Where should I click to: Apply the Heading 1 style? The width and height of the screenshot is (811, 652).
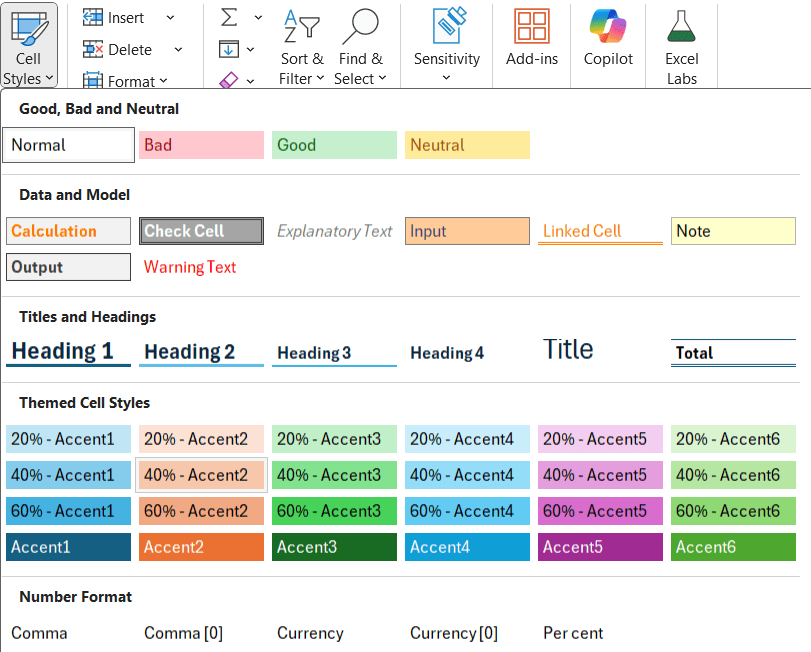click(68, 350)
